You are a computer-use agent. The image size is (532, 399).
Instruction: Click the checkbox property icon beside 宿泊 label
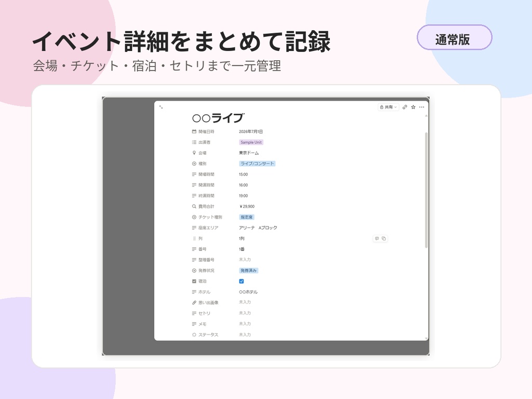pos(194,281)
